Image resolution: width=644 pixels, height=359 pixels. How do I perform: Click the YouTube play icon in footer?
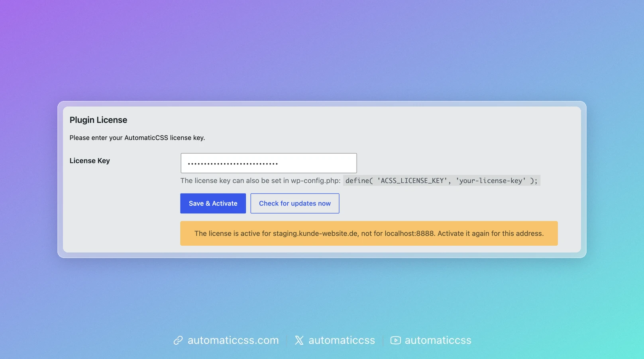coord(396,340)
